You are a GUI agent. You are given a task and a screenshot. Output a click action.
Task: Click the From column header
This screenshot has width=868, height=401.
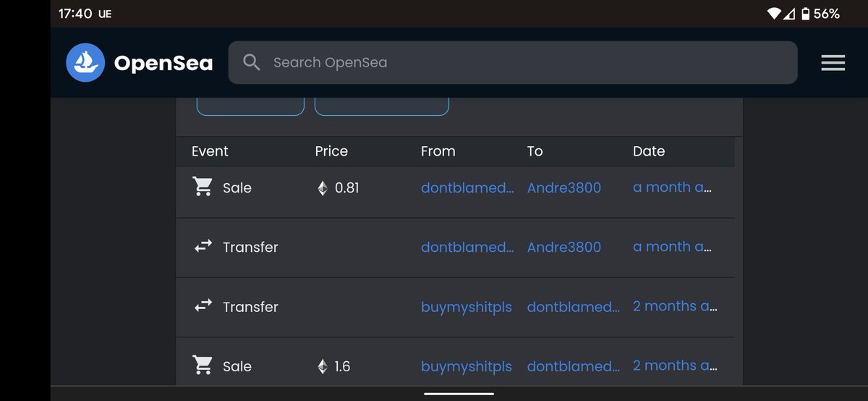tap(438, 151)
